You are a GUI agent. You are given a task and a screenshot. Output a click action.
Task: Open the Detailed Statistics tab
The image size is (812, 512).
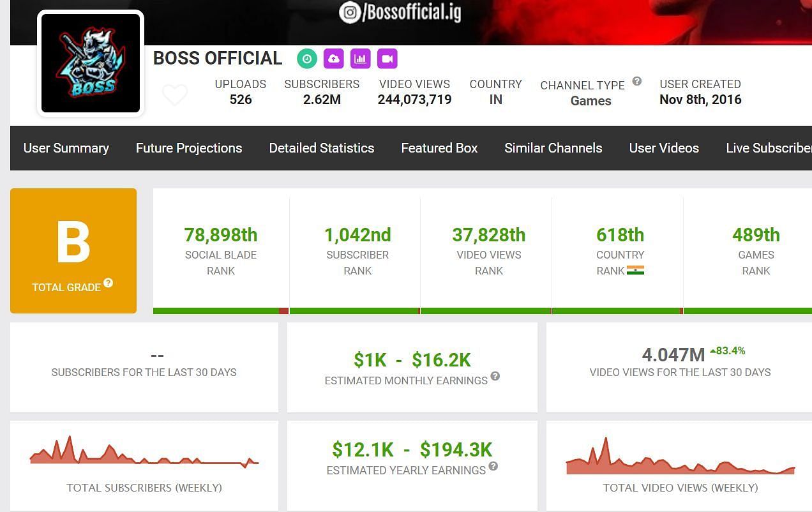(x=322, y=148)
